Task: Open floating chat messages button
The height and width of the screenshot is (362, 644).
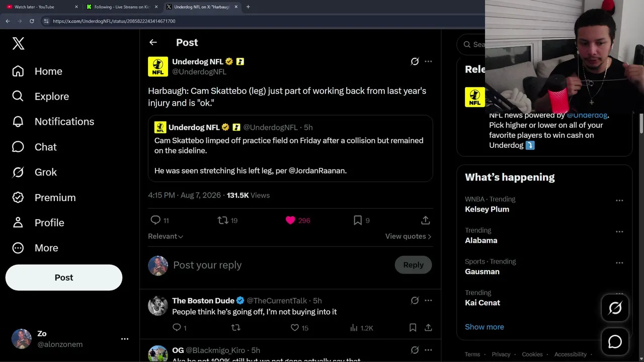Action: click(615, 342)
